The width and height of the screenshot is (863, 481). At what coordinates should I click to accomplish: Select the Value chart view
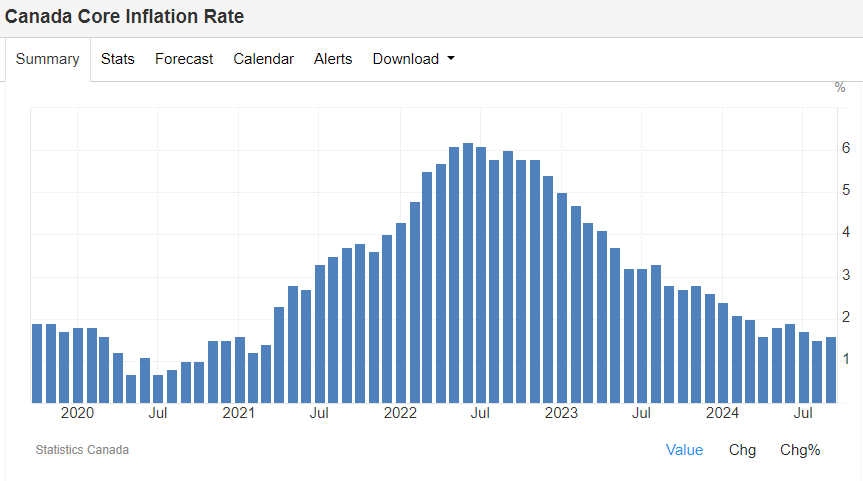tap(684, 450)
